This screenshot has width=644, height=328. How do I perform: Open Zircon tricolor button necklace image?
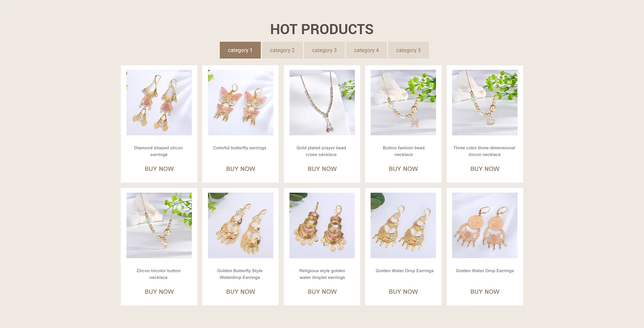click(159, 225)
